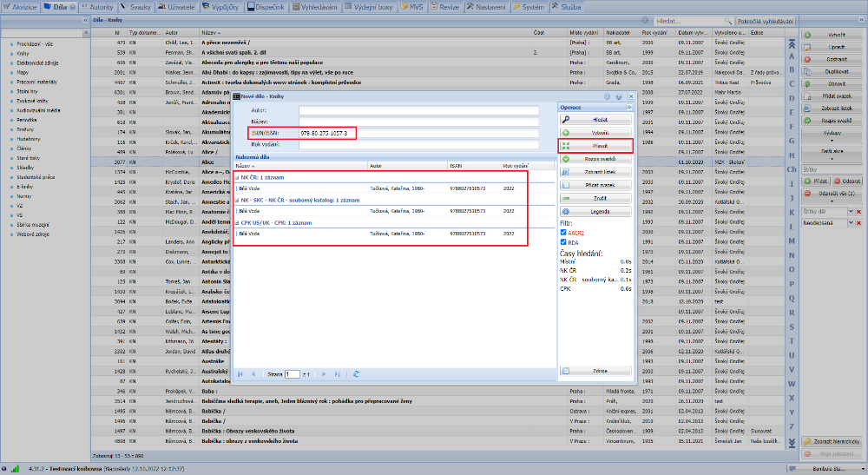Click the ISBN/ISSN input field

point(326,133)
